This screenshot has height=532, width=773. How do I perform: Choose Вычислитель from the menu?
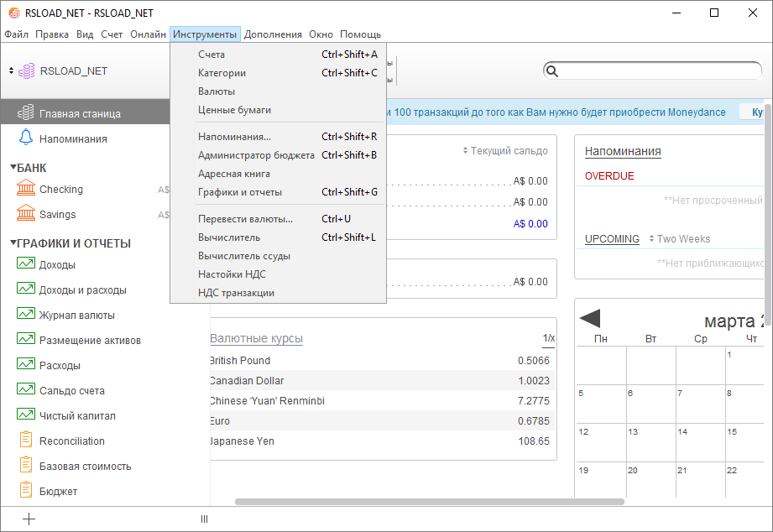pyautogui.click(x=278, y=237)
